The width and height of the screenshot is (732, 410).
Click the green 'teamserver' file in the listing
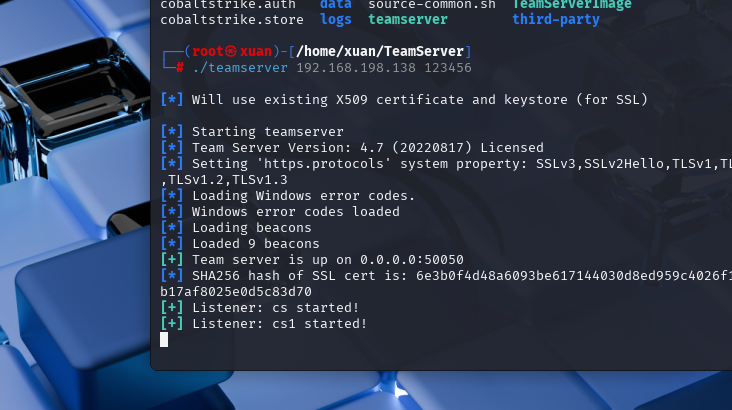[x=408, y=20]
